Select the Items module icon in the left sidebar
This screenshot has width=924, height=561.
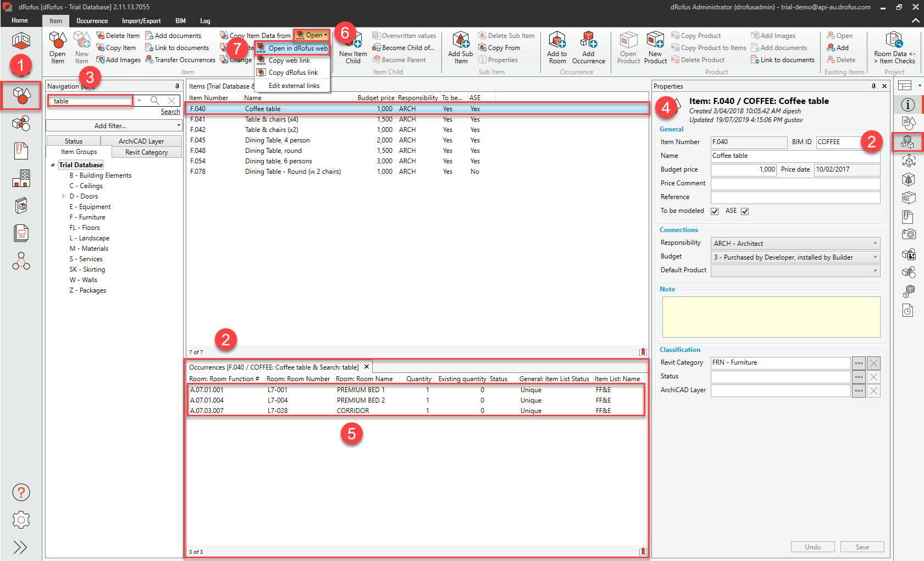click(x=21, y=96)
